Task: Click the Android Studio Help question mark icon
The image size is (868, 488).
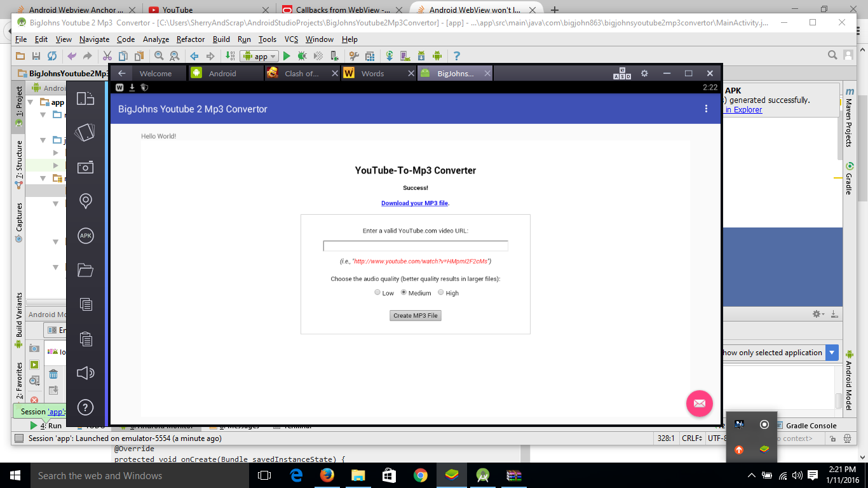Action: coord(456,56)
